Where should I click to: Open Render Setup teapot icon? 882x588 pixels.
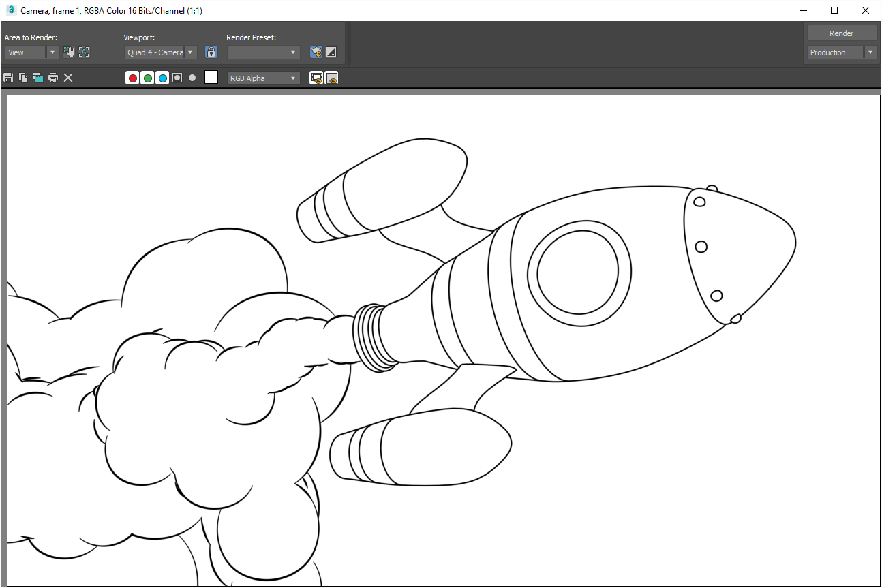click(316, 52)
